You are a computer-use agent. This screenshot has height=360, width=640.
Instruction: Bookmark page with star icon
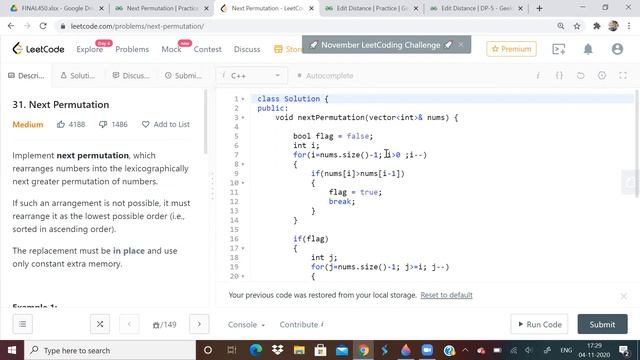577,26
